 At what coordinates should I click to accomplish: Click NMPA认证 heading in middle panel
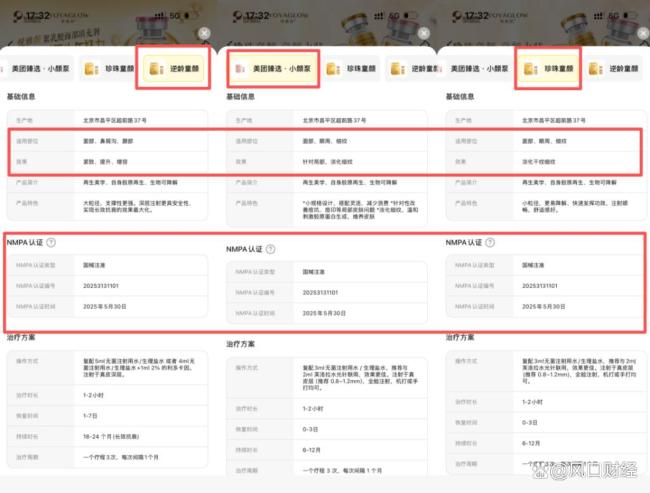244,249
